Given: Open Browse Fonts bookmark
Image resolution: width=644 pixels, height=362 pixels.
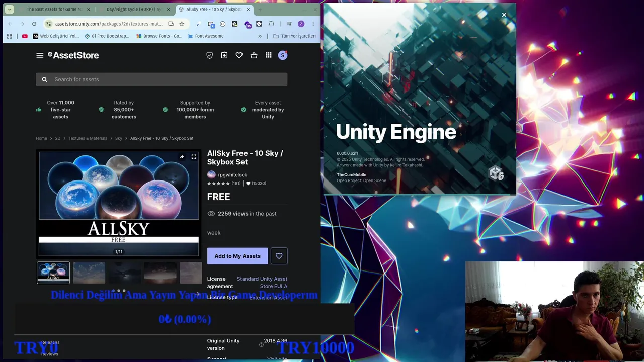Looking at the screenshot, I should (159, 36).
